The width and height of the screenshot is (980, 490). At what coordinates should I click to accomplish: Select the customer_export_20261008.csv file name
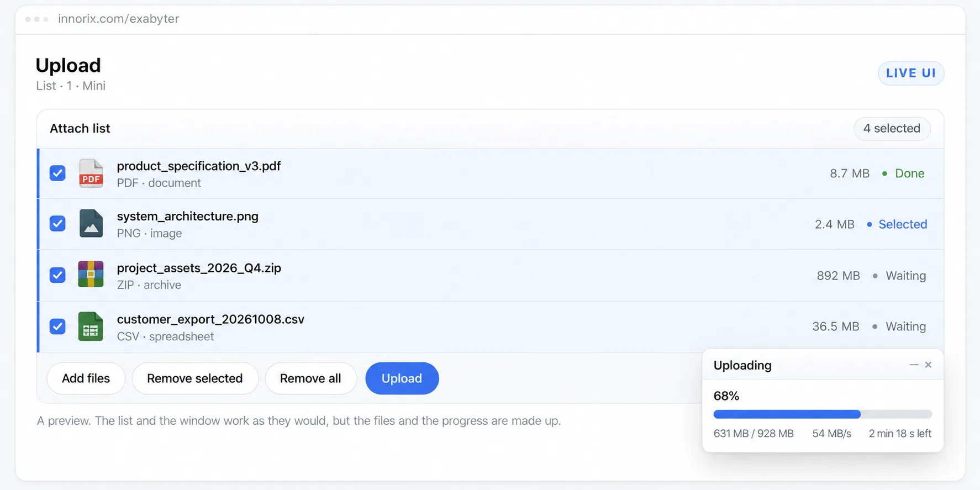pyautogui.click(x=210, y=319)
